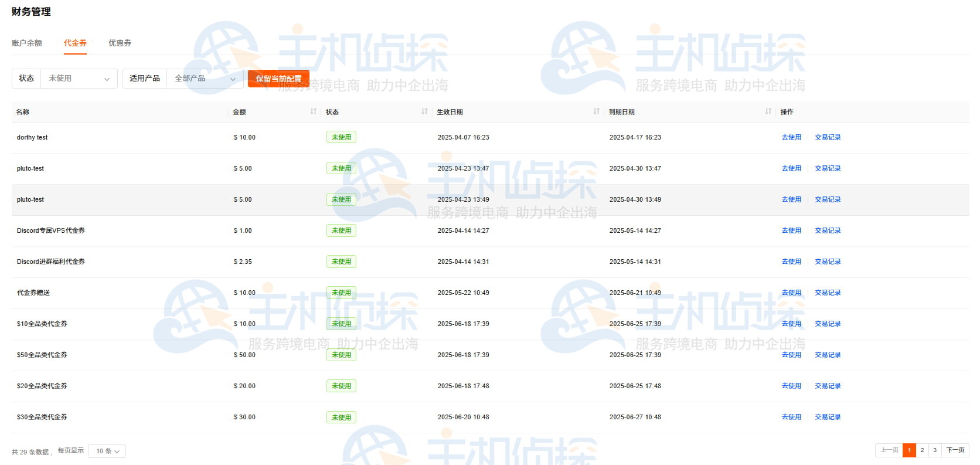Image resolution: width=980 pixels, height=465 pixels.
Task: Click 去使用 for $50全品类代金券
Action: (x=791, y=355)
